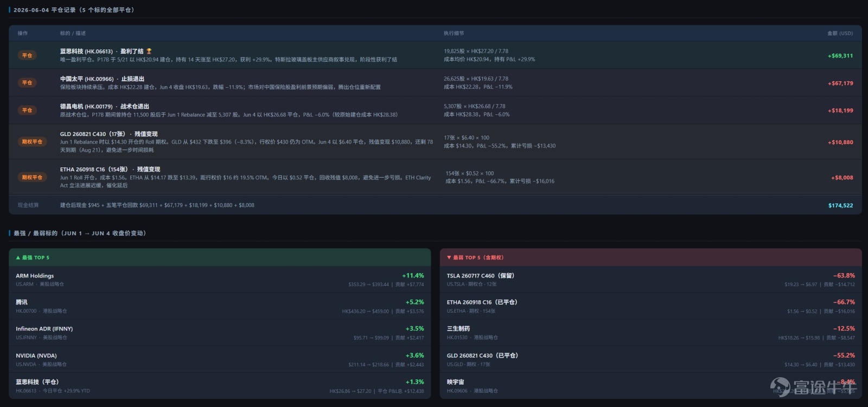Image resolution: width=868 pixels, height=407 pixels.
Task: Click execution detail 19,825股 × HK$27.20 / 7.78
Action: click(476, 51)
